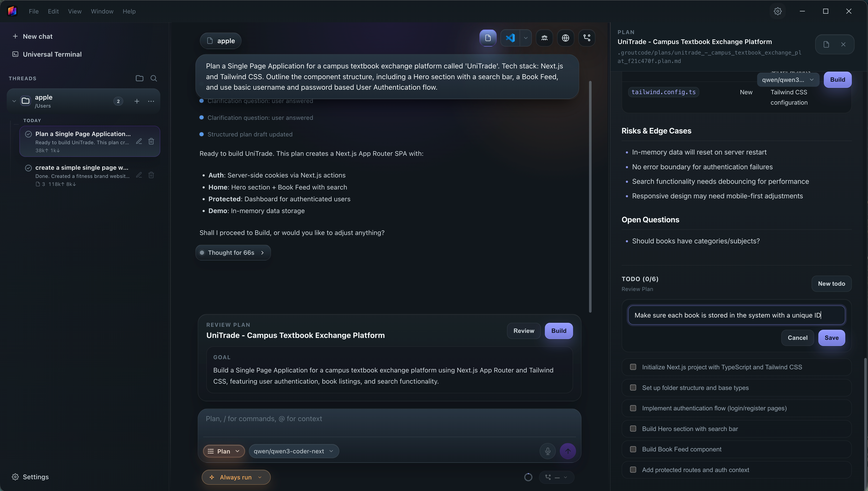Change model qwen/qwen3-coder-next dropdown
The width and height of the screenshot is (868, 491).
pos(294,451)
